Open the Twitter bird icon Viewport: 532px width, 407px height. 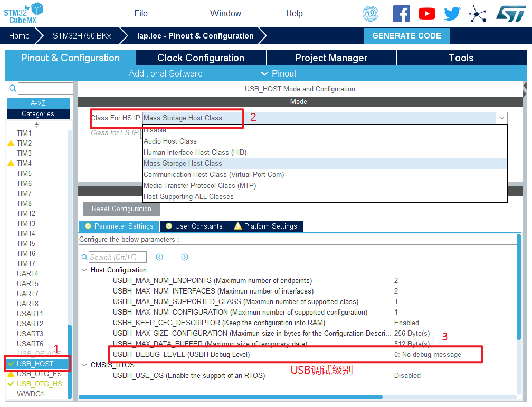pyautogui.click(x=452, y=14)
